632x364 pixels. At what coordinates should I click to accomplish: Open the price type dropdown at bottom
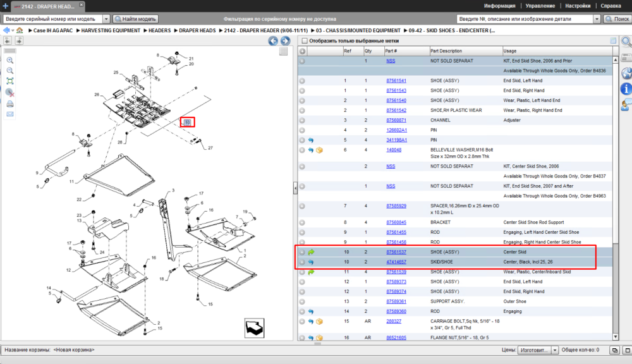pyautogui.click(x=555, y=350)
